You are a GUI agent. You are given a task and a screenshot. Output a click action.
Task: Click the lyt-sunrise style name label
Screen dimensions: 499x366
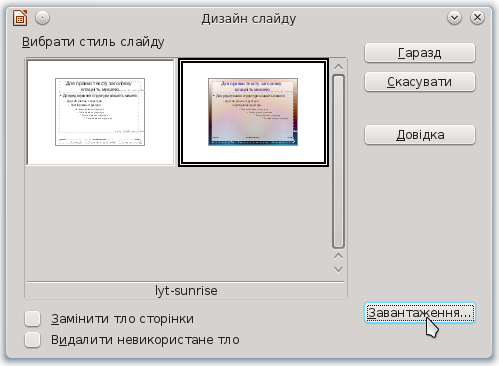[186, 291]
